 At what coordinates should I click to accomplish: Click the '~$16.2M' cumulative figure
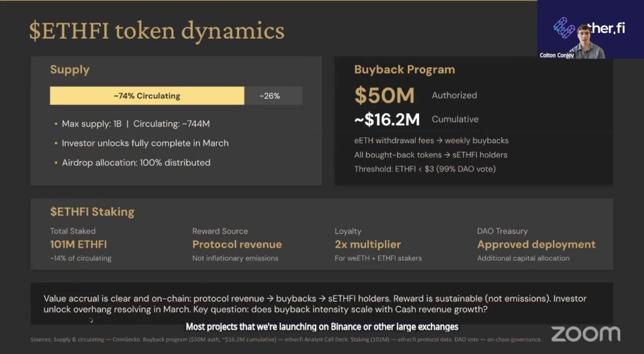[387, 120]
